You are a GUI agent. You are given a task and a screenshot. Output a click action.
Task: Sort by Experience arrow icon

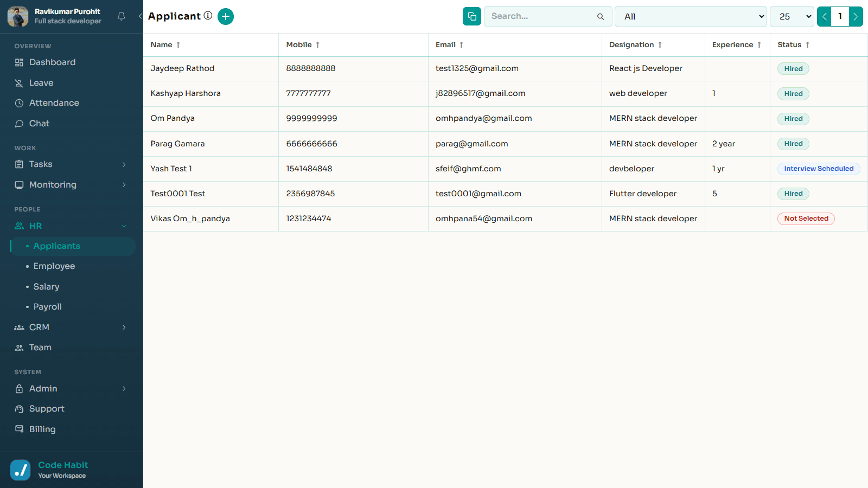[x=759, y=45]
